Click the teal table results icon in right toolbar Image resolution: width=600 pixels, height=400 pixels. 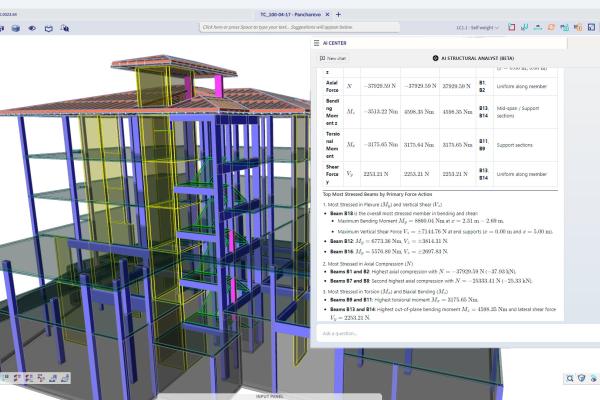coord(564,27)
